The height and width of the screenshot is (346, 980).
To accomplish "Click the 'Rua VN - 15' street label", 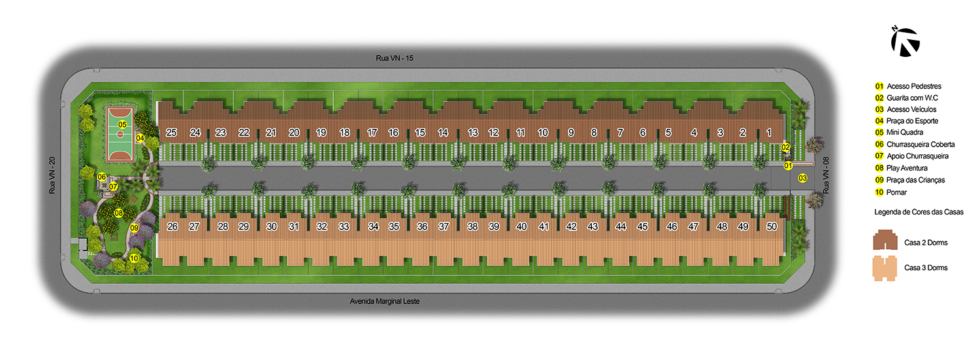I will (395, 58).
